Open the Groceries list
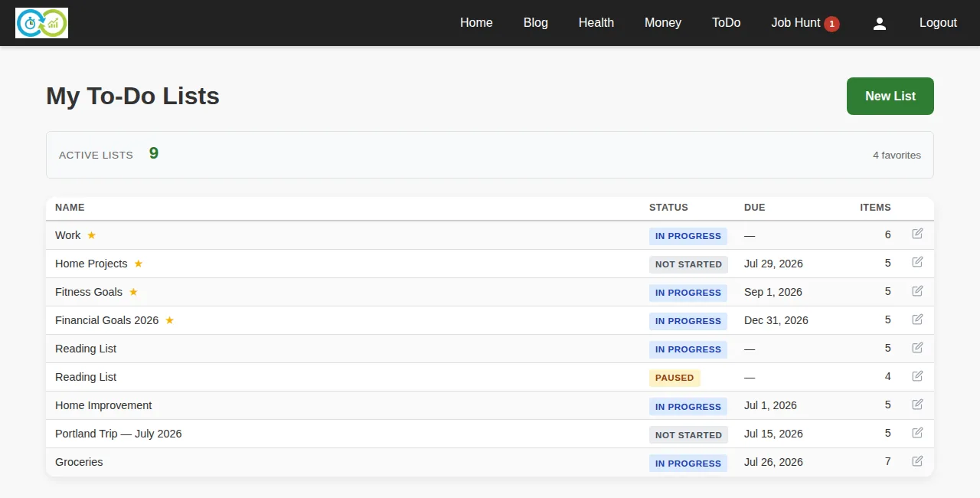Image resolution: width=980 pixels, height=498 pixels. [x=79, y=462]
